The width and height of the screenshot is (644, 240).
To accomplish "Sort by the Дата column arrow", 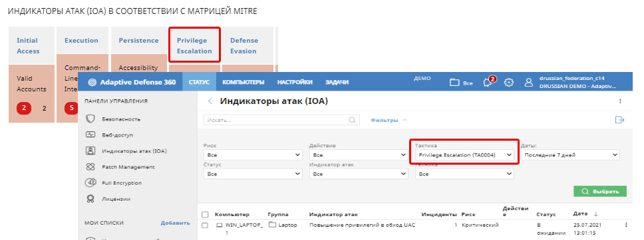I will pyautogui.click(x=596, y=213).
